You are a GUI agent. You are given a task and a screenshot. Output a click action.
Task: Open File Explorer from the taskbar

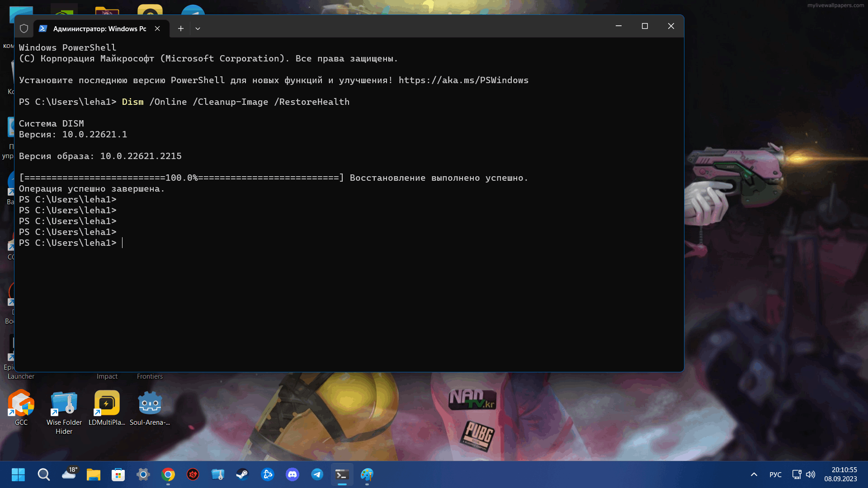pyautogui.click(x=94, y=474)
